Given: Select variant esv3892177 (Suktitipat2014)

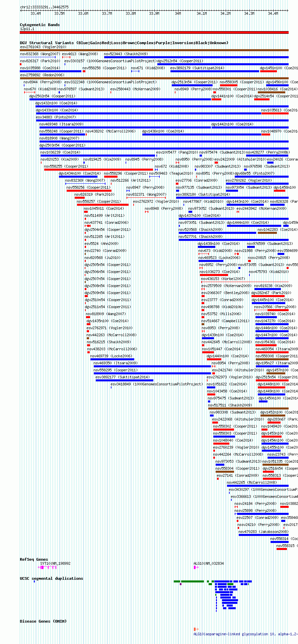Looking at the screenshot, I should [x=125, y=380].
